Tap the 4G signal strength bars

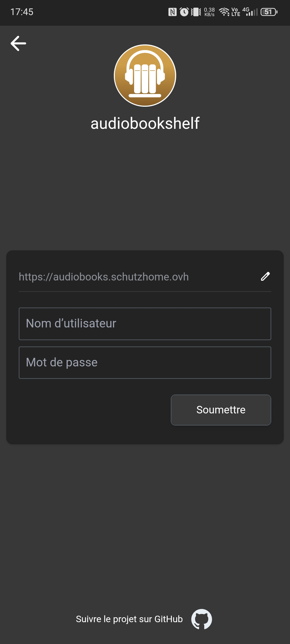[x=250, y=12]
